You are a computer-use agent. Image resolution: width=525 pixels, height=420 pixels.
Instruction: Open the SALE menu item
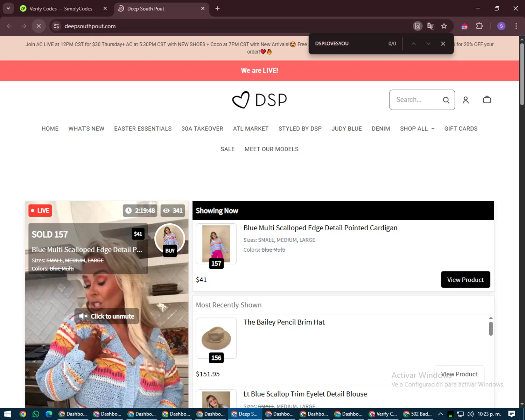pos(227,149)
